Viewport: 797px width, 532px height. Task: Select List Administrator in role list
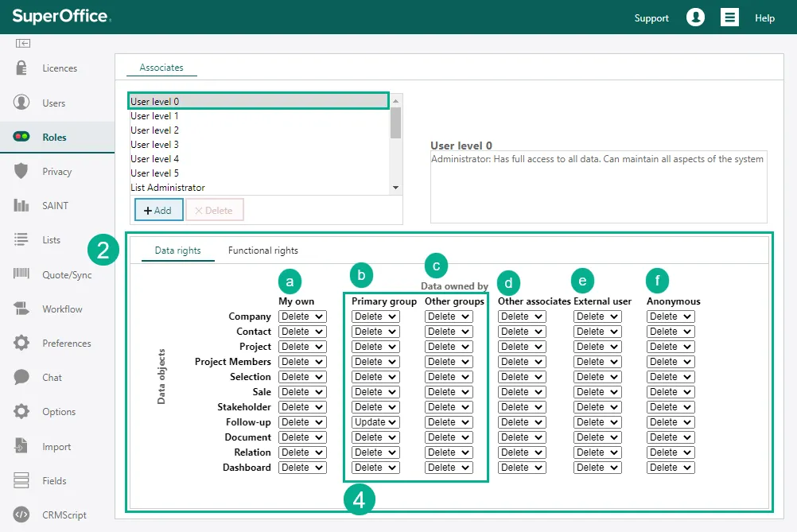(x=168, y=188)
